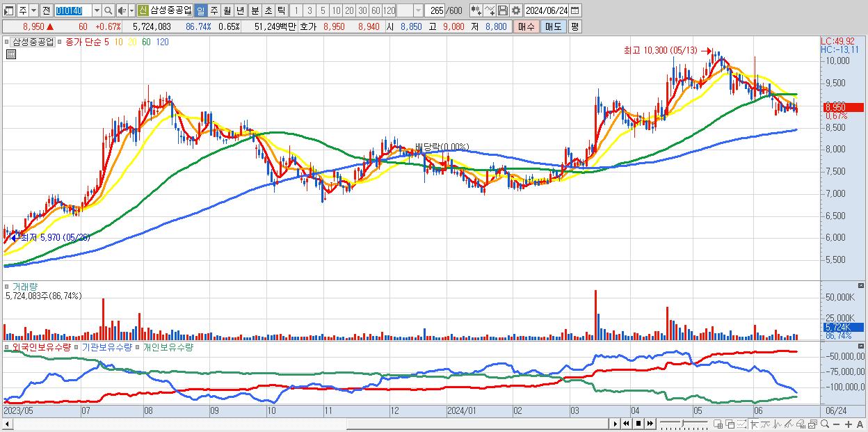Open the custom interval dropdown arrow
This screenshot has height=432, width=868.
[x=418, y=10]
